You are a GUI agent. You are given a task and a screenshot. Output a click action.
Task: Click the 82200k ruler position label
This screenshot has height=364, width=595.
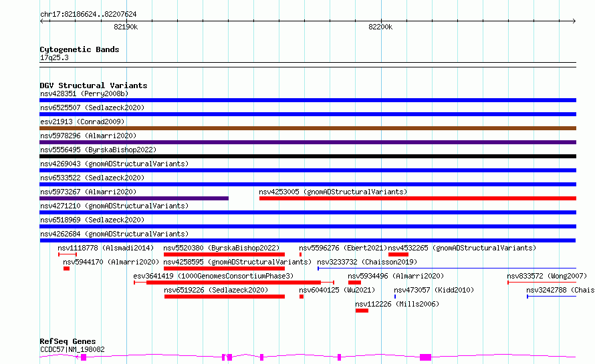(x=380, y=27)
